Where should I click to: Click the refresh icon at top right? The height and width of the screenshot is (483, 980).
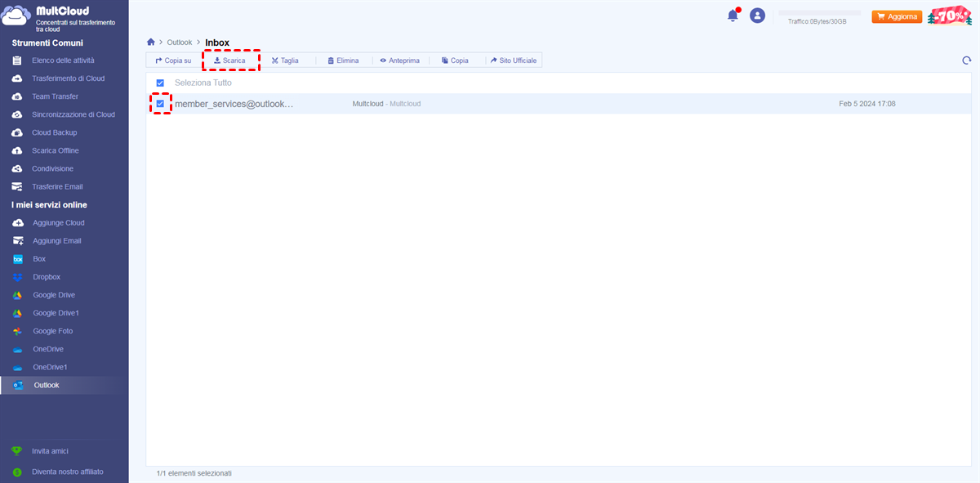(x=967, y=60)
